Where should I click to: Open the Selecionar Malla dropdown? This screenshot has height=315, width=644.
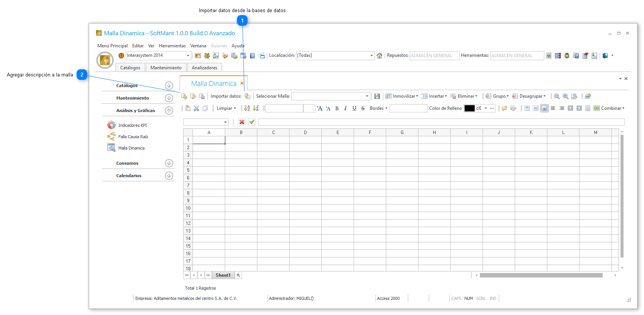pos(367,96)
